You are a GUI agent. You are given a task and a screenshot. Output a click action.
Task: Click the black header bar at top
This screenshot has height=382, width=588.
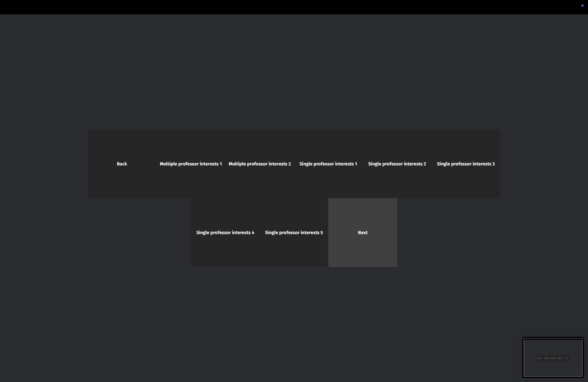tap(294, 7)
